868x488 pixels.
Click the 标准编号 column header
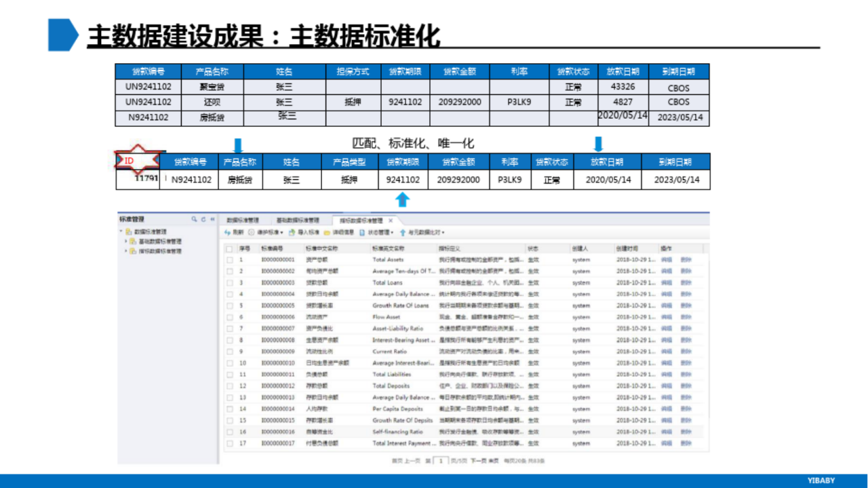[x=280, y=249]
